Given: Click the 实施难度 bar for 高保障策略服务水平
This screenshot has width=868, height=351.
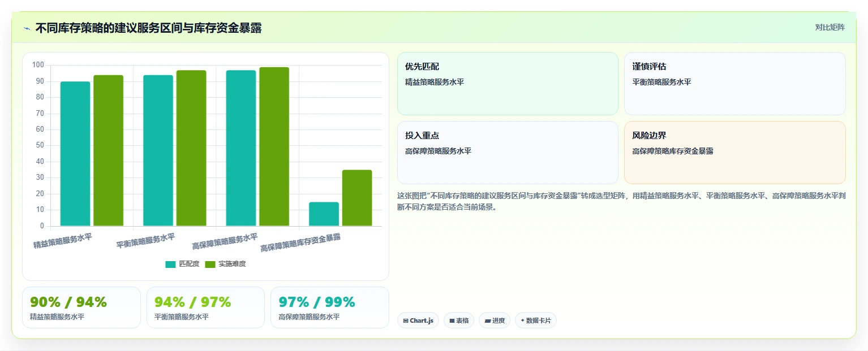Looking at the screenshot, I should 274,146.
